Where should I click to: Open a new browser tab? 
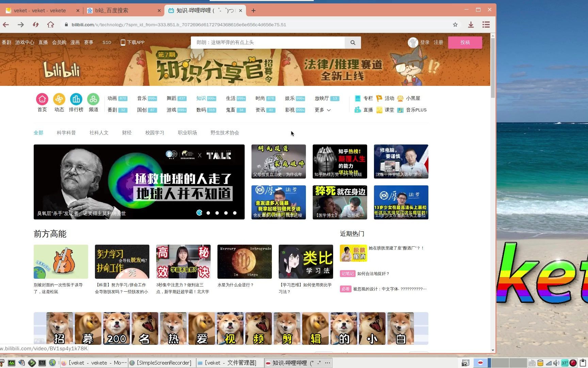point(254,11)
